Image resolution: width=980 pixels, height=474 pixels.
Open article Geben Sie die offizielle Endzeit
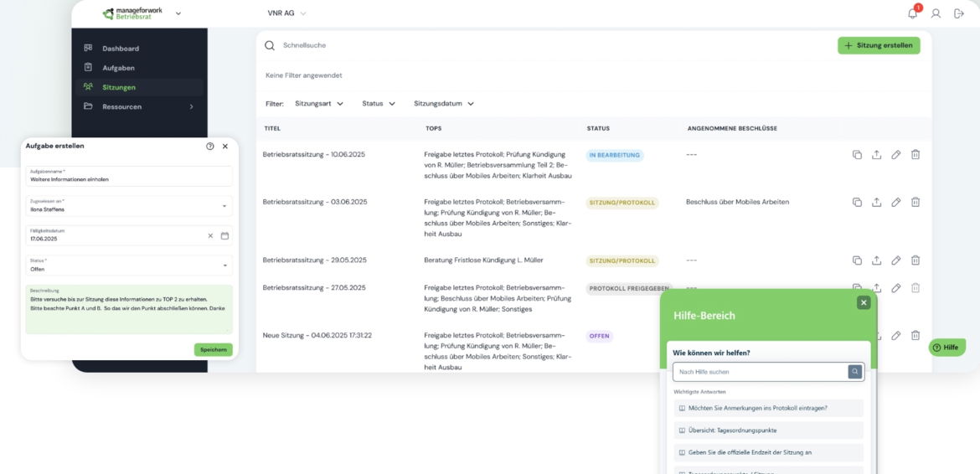click(768, 452)
